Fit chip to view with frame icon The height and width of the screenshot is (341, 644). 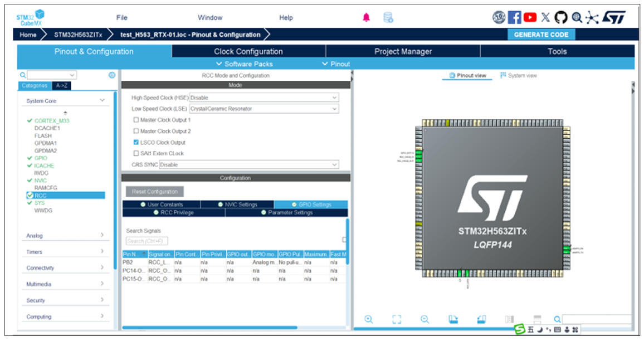tap(397, 319)
